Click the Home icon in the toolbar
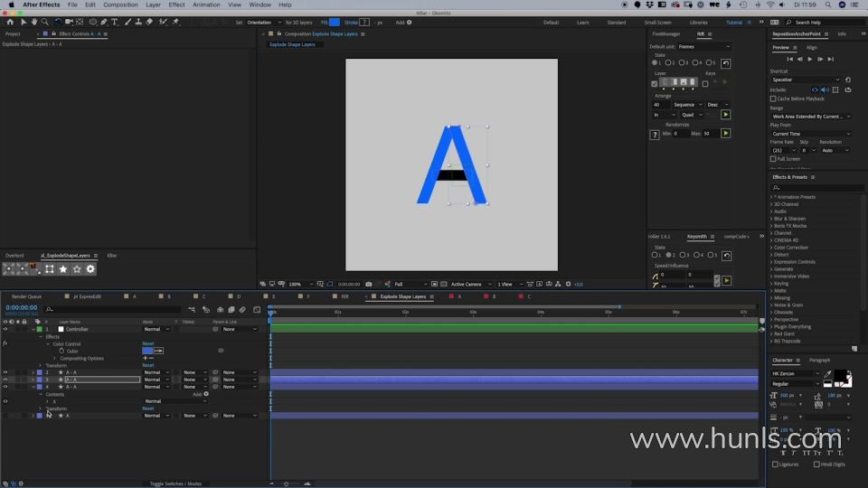 pos(10,22)
